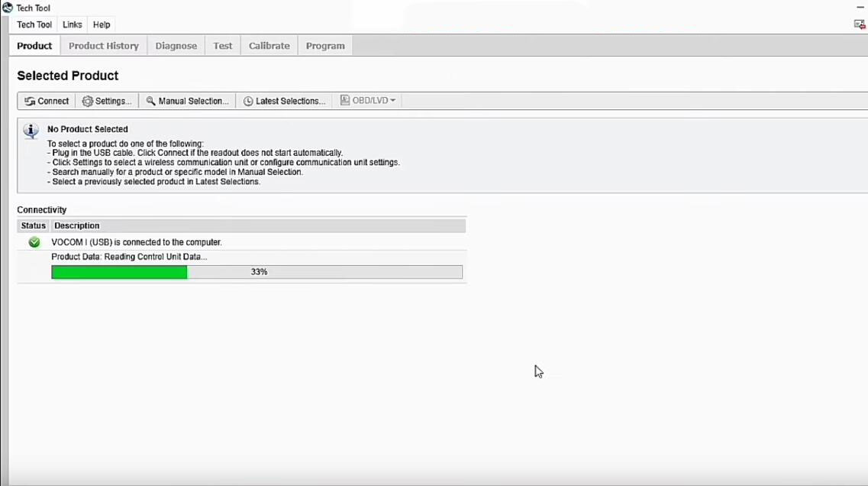Click the notification icon at top right
The image size is (868, 486).
(x=859, y=24)
